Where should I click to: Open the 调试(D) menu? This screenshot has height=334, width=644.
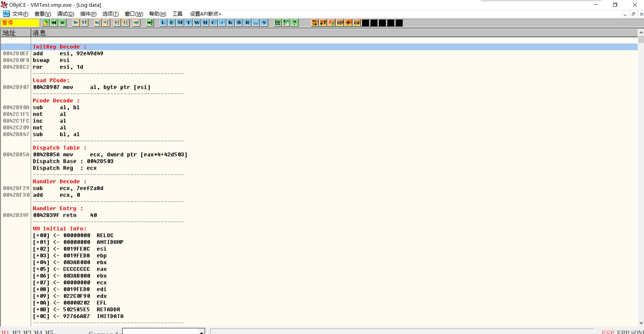66,14
